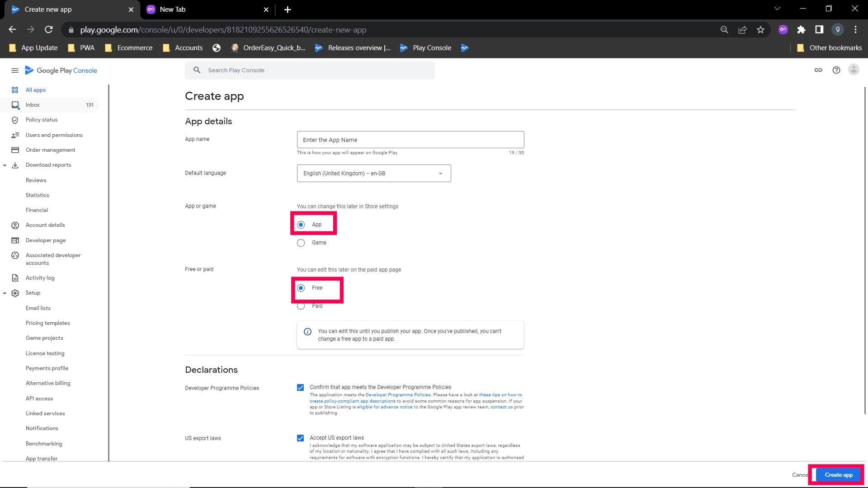Open the hamburger navigation menu icon
The image size is (868, 488).
15,70
